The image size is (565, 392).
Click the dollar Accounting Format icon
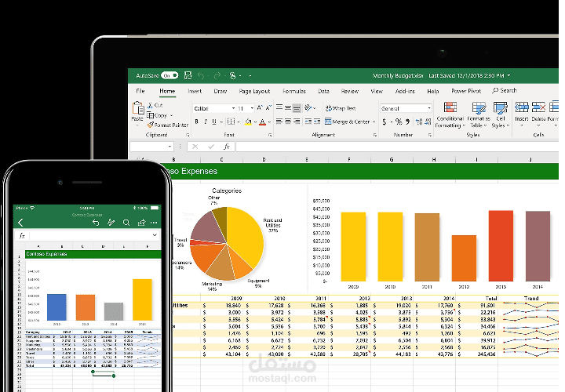pos(385,122)
